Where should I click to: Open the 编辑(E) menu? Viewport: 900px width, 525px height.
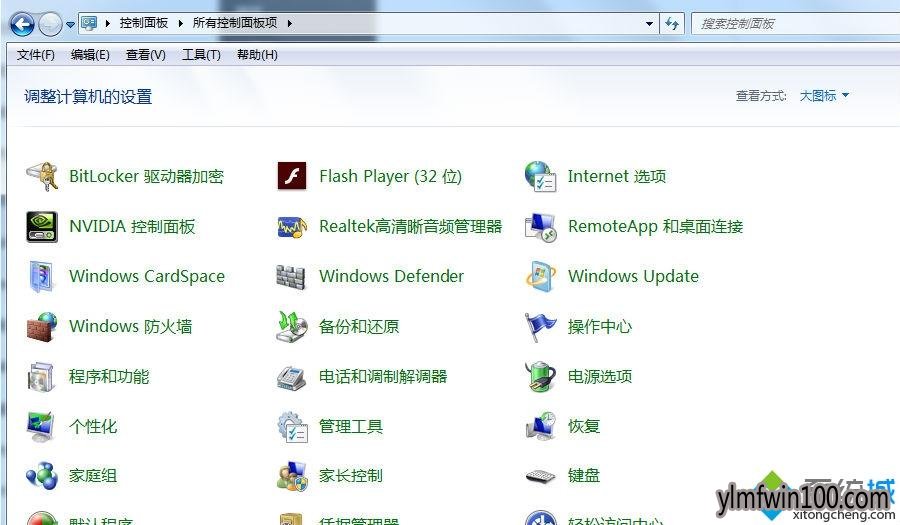(x=90, y=55)
